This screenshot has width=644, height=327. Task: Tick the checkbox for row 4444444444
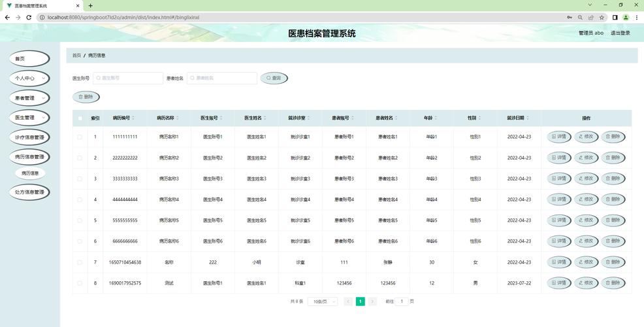pyautogui.click(x=80, y=199)
